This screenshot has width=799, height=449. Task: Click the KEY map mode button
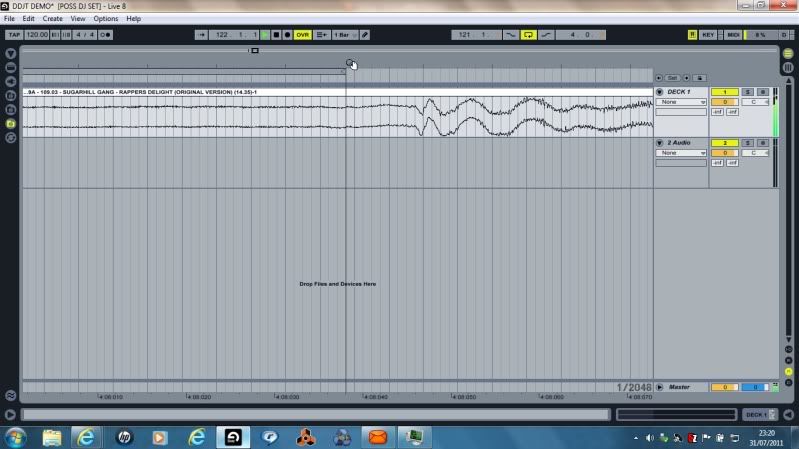(708, 35)
